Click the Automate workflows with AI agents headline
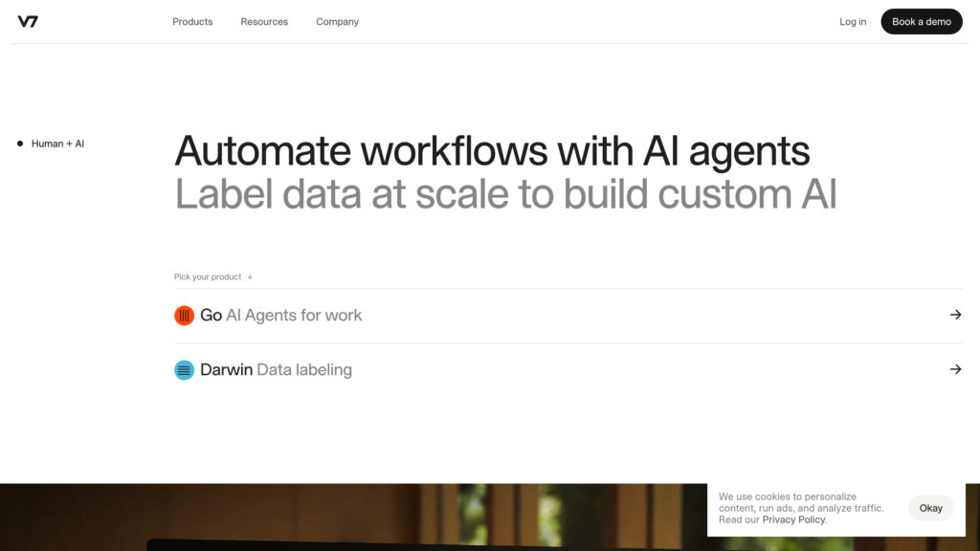This screenshot has height=551, width=980. pos(492,151)
